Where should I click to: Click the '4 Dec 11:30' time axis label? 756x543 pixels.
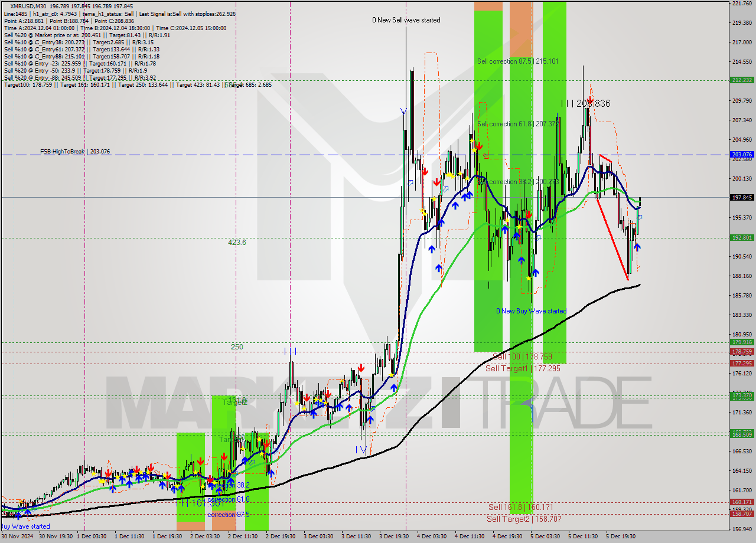[x=470, y=537]
